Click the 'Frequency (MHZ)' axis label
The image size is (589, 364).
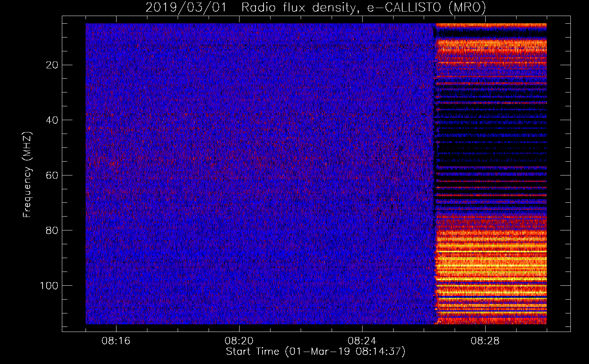tap(27, 174)
